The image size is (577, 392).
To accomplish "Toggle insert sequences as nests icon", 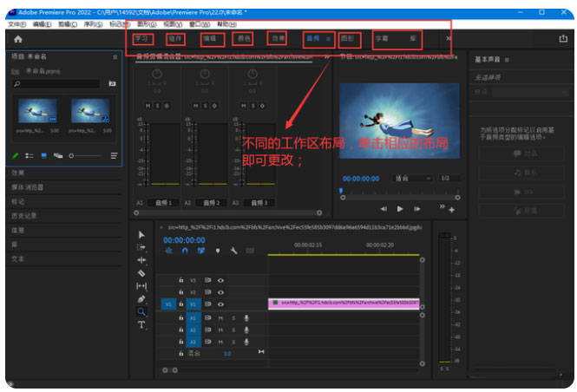I will pos(168,251).
